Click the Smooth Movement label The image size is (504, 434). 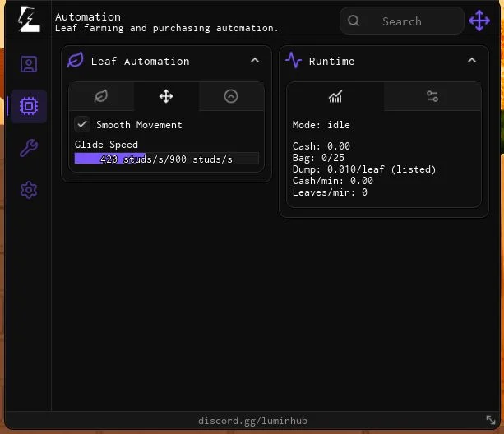139,125
